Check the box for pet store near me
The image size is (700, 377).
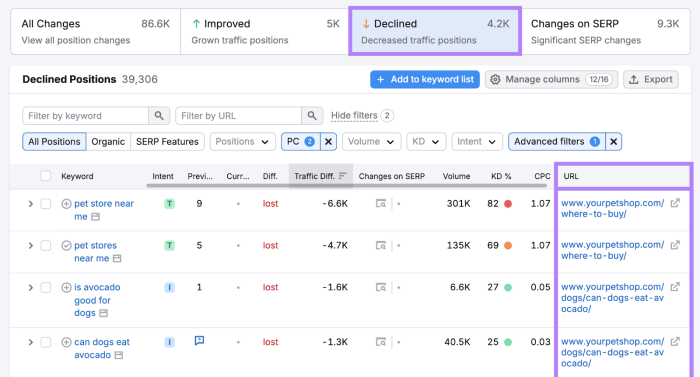[46, 204]
